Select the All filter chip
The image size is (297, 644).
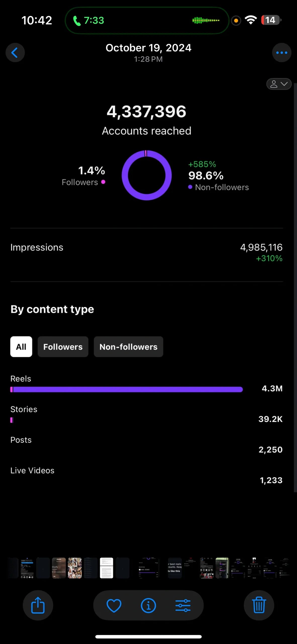click(21, 347)
